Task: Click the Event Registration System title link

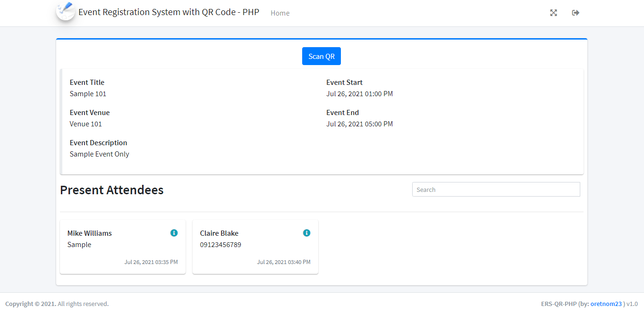Action: pyautogui.click(x=169, y=12)
